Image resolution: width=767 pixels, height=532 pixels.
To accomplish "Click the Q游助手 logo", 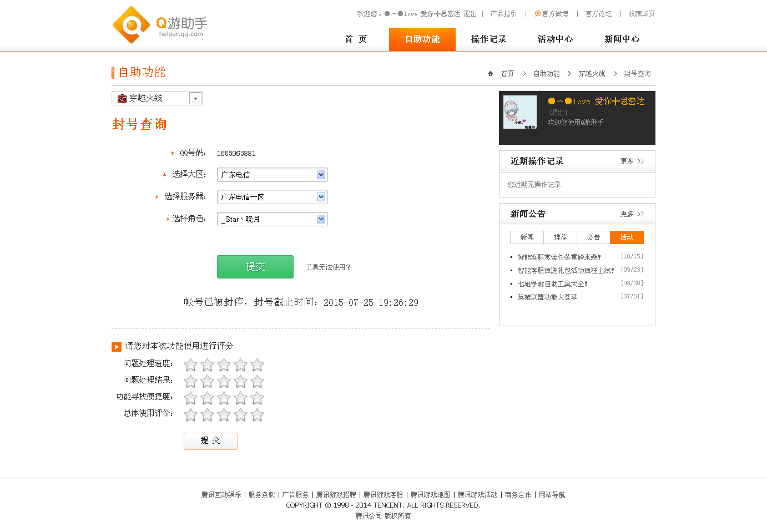I will (x=160, y=24).
